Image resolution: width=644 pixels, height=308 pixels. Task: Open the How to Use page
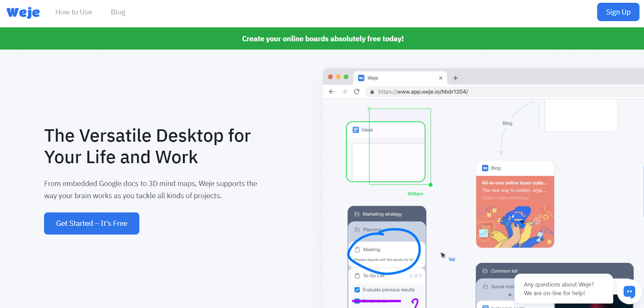point(74,12)
